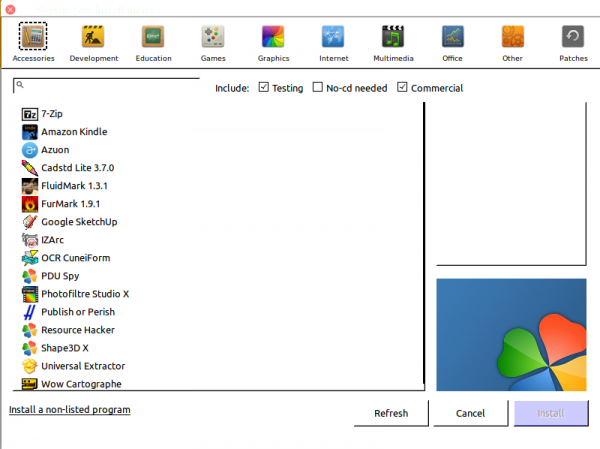Open Install a non-listed program link

(70, 410)
